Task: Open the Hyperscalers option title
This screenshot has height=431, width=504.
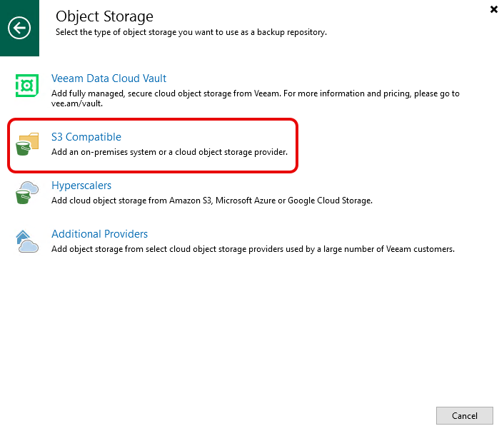Action: [x=81, y=186]
